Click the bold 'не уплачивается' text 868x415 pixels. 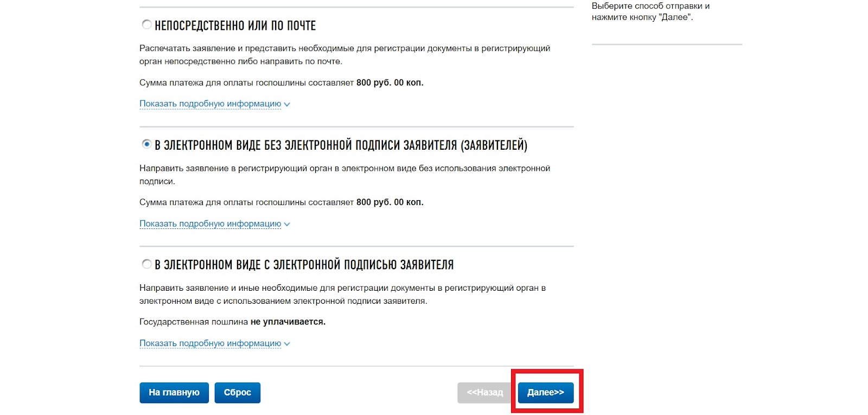pyautogui.click(x=288, y=322)
